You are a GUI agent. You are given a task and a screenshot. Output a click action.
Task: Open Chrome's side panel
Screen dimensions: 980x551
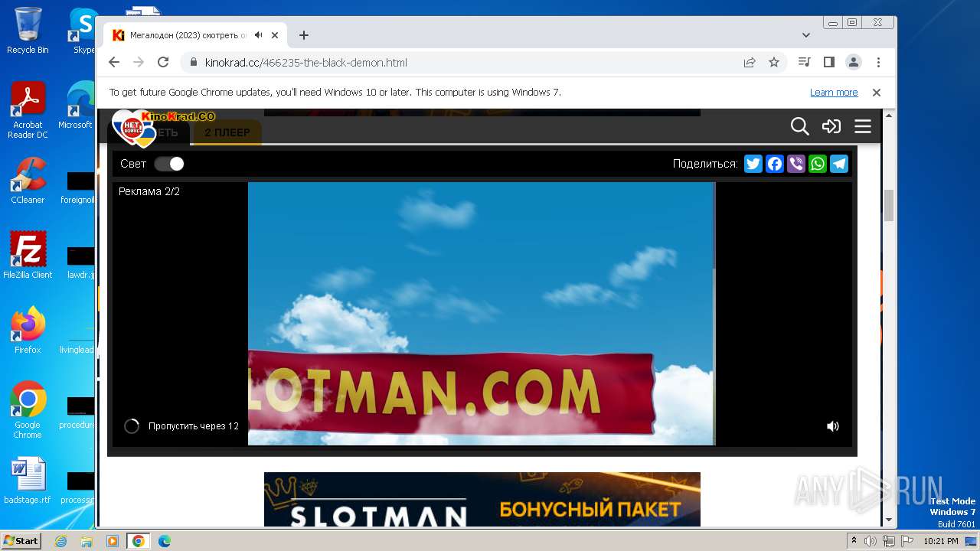828,62
